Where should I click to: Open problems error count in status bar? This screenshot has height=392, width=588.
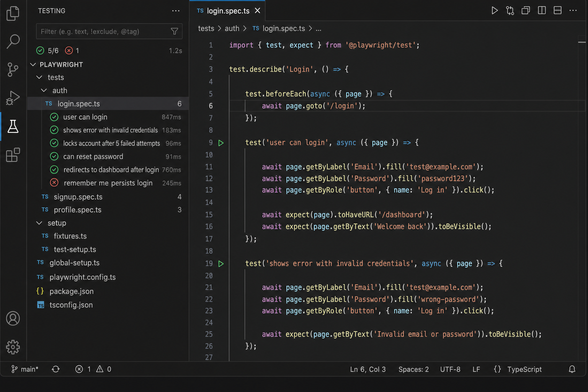click(83, 369)
